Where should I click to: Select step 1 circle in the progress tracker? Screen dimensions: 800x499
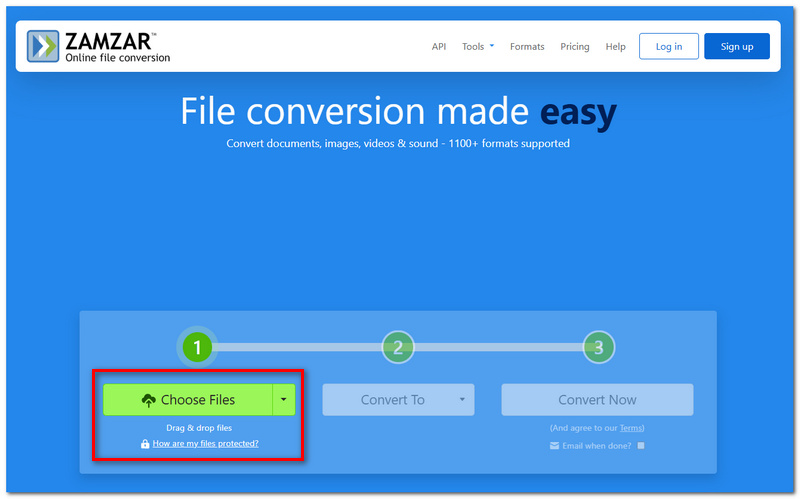point(197,347)
